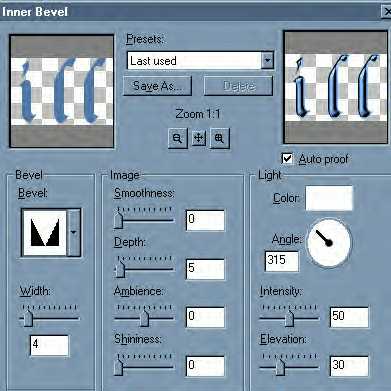Click the Smoothness slider handle
This screenshot has width=391, height=391.
point(118,220)
